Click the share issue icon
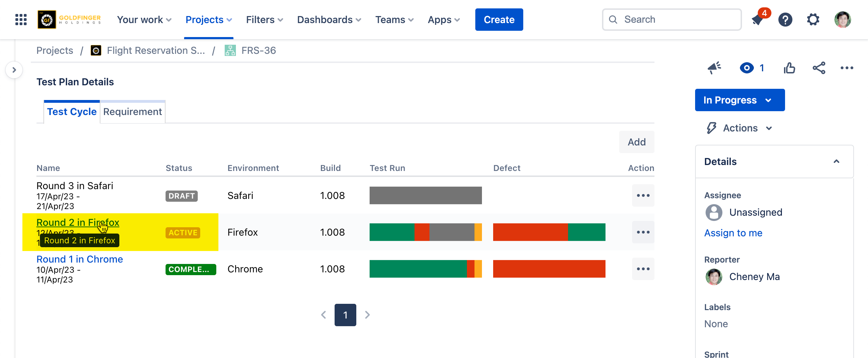The width and height of the screenshot is (868, 358). 819,68
